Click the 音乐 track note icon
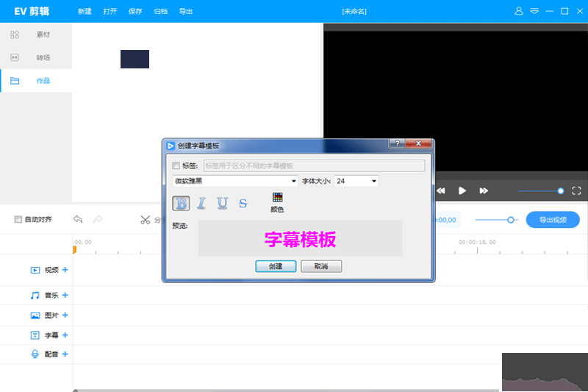Screen dimensions: 588x392 (x=35, y=296)
